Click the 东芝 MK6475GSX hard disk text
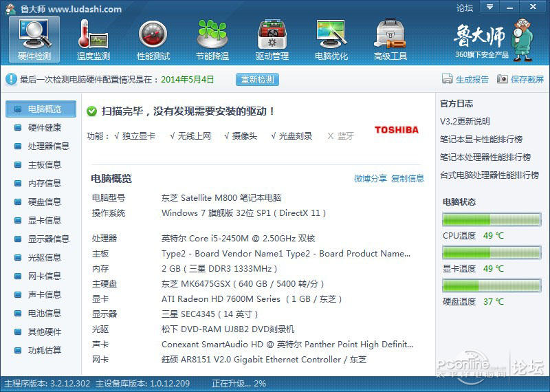The width and height of the screenshot is (550, 392). click(x=243, y=284)
